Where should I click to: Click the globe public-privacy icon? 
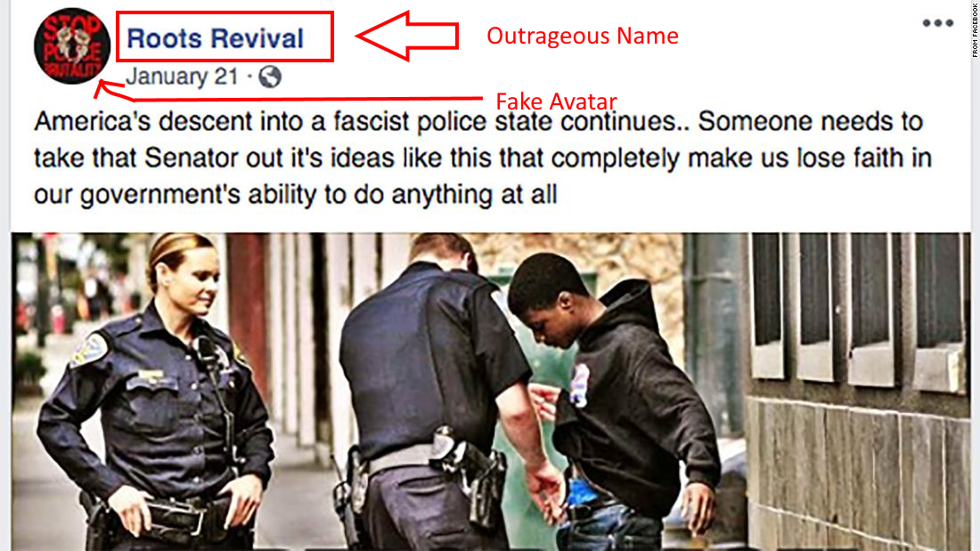point(270,77)
